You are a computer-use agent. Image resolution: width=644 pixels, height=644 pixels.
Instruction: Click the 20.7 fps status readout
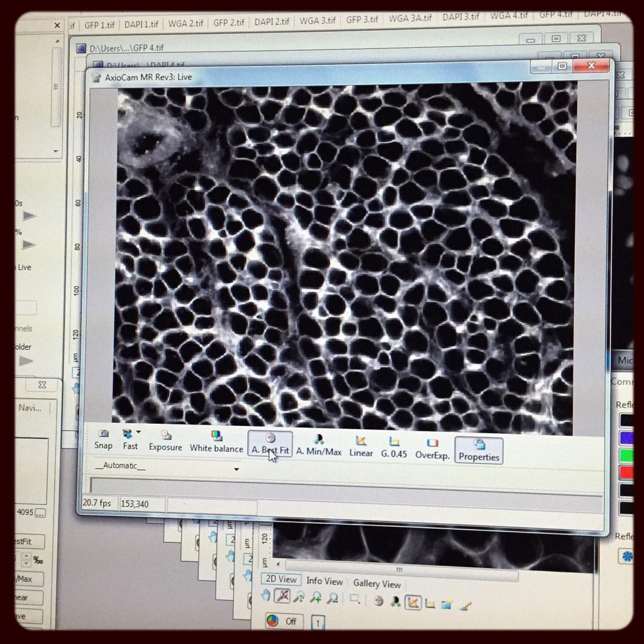(x=97, y=503)
